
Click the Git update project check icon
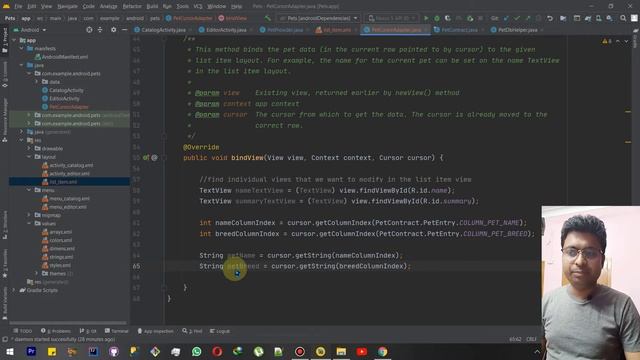click(506, 18)
